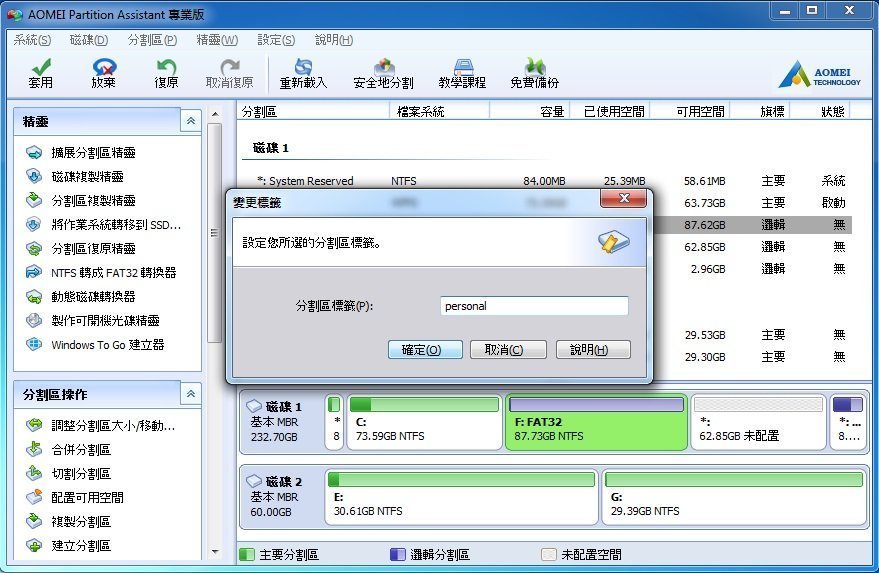This screenshot has width=879, height=573.
Task: Select the 切割分割區 operation
Action: point(81,474)
